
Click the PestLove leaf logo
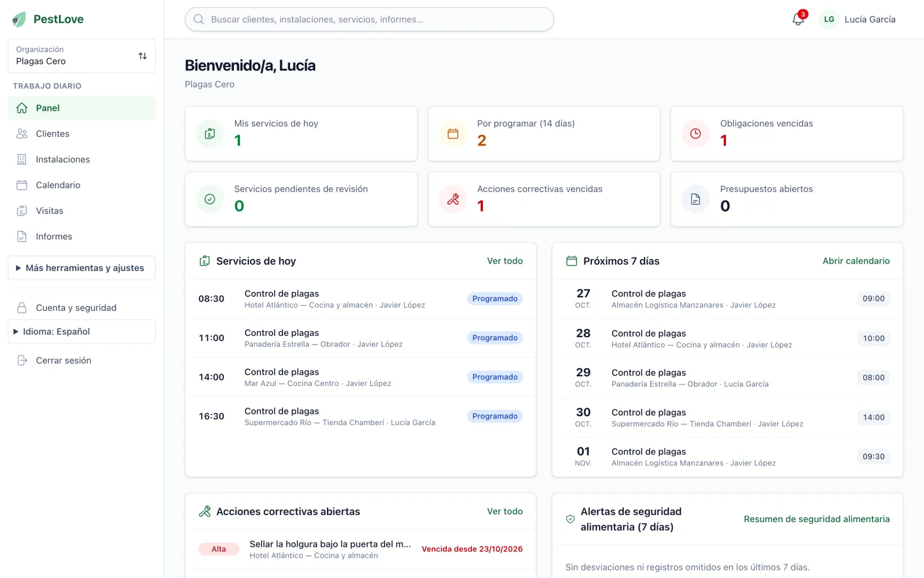coord(19,19)
